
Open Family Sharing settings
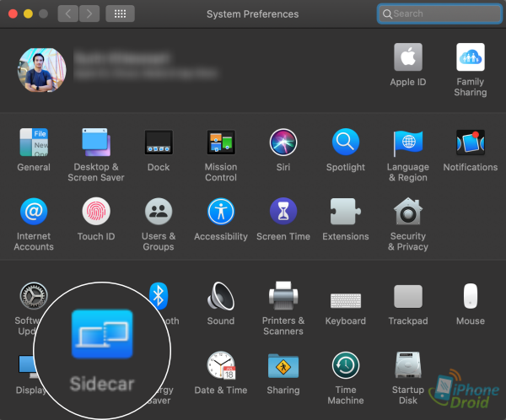[470, 58]
